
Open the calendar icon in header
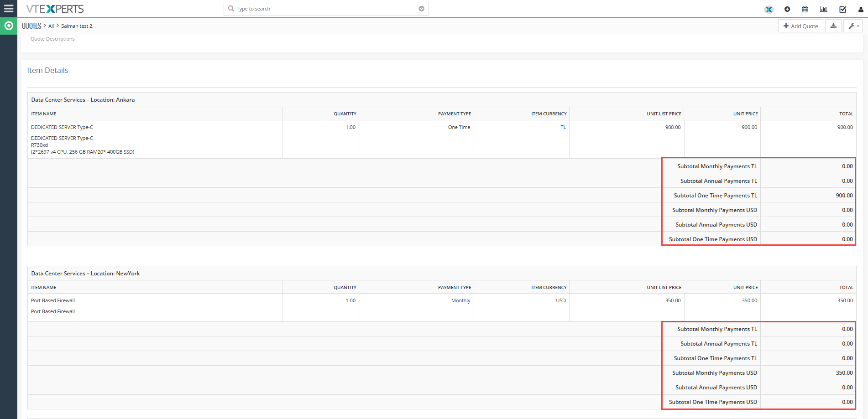click(x=805, y=9)
